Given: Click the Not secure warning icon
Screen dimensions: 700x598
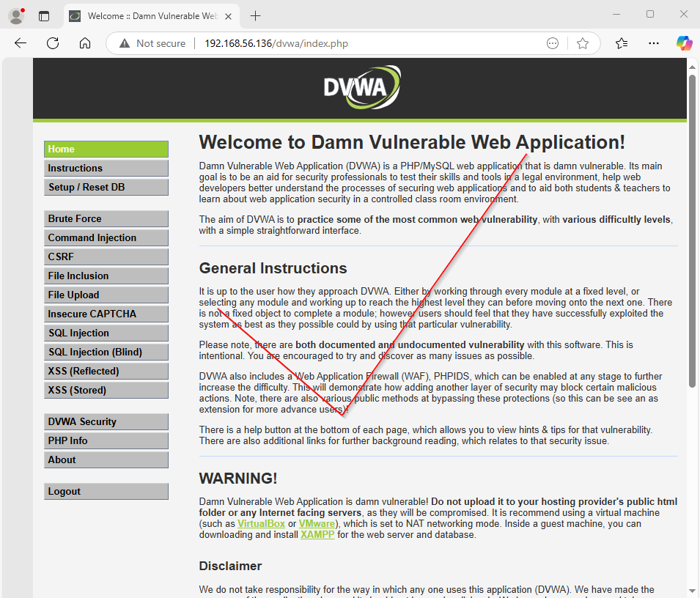Looking at the screenshot, I should click(125, 43).
